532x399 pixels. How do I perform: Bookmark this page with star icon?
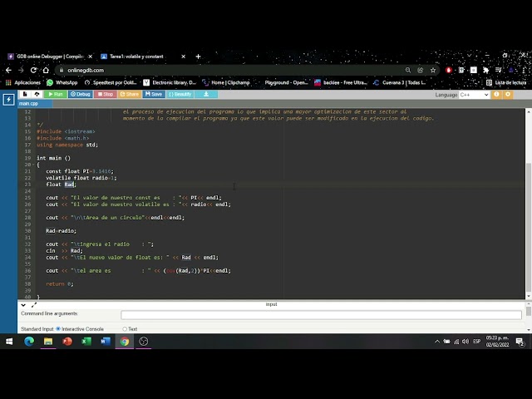[433, 70]
